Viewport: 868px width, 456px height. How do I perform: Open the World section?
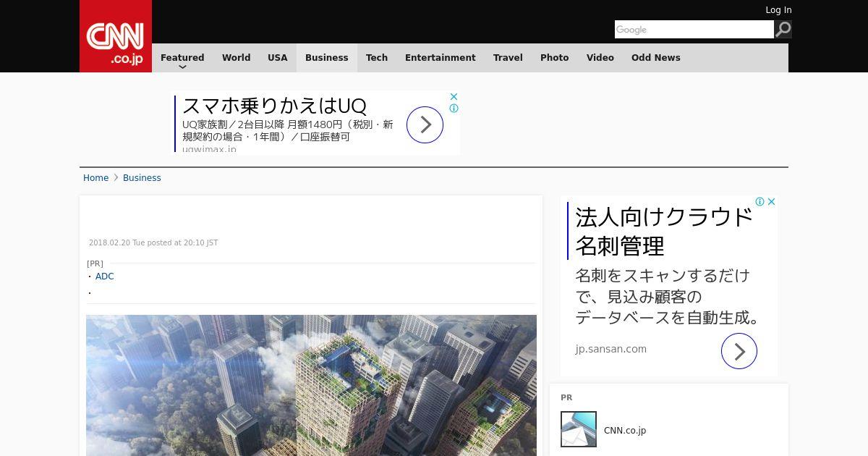[236, 58]
